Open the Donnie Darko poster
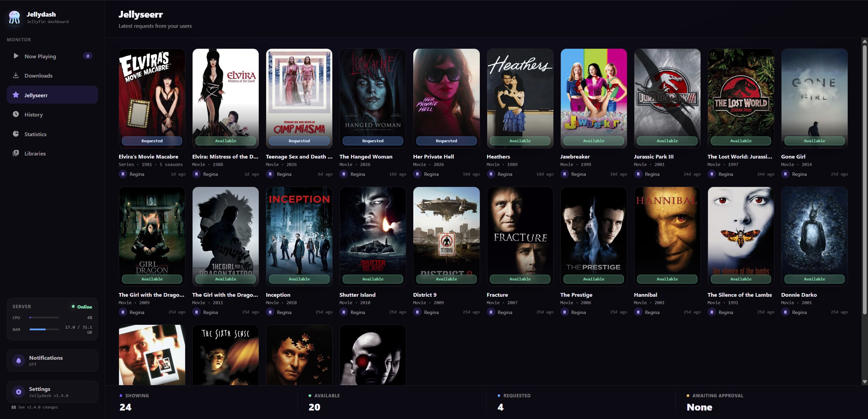 click(814, 236)
